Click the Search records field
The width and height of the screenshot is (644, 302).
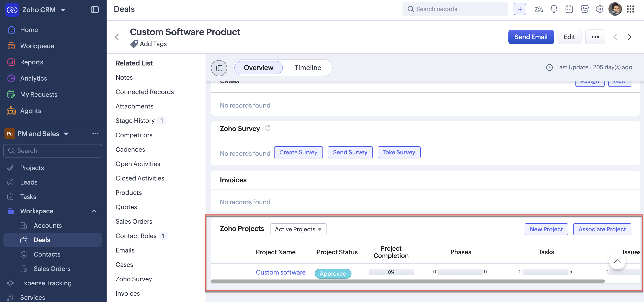click(455, 9)
